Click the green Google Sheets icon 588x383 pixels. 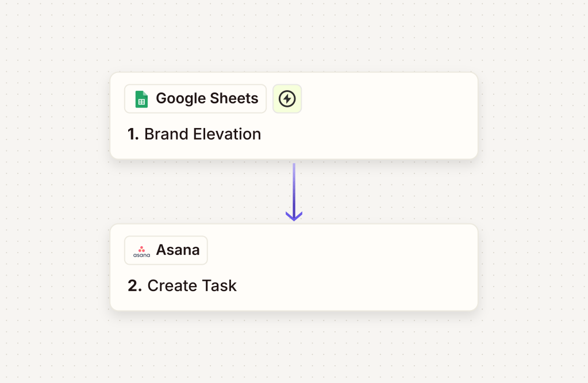click(141, 99)
